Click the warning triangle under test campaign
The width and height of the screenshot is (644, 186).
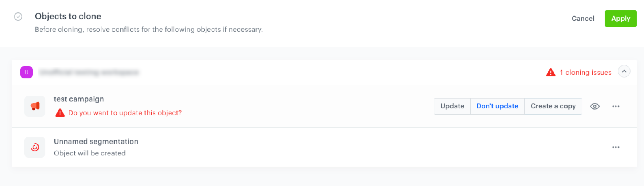pyautogui.click(x=60, y=113)
